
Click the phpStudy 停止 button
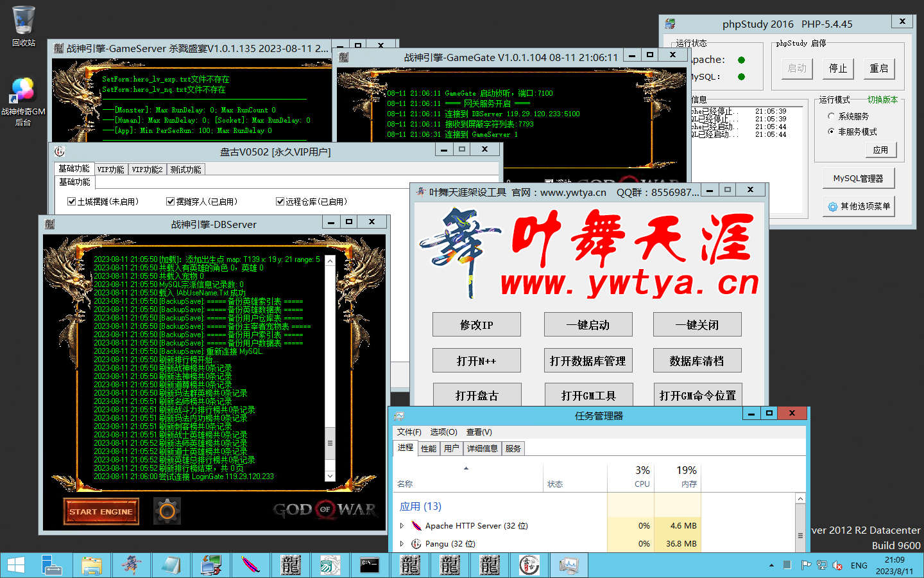(838, 68)
